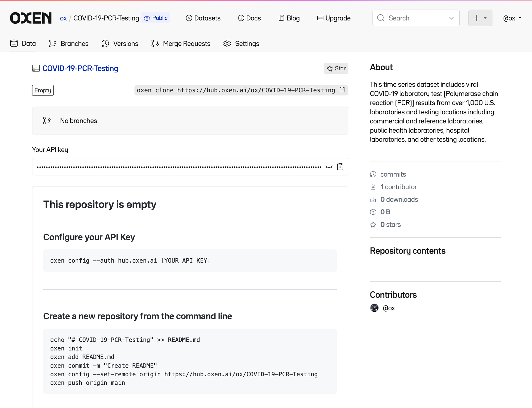Open the Docs link

(250, 18)
